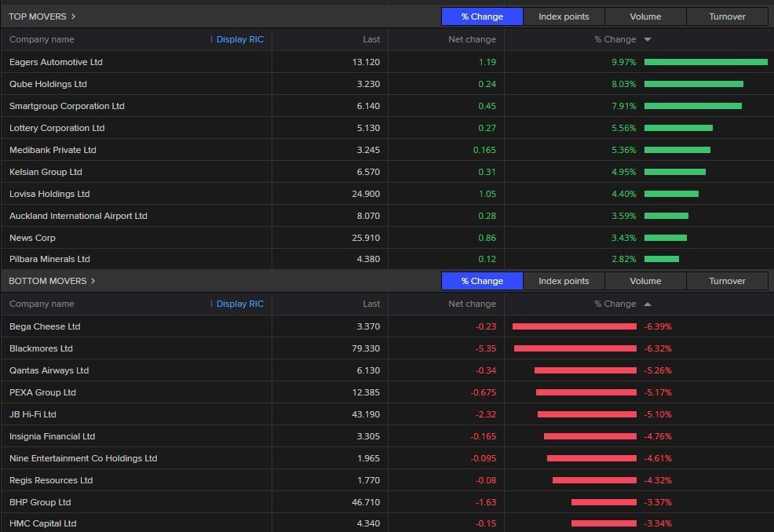Click Eagers Automotive green 9.97% bar

click(706, 62)
